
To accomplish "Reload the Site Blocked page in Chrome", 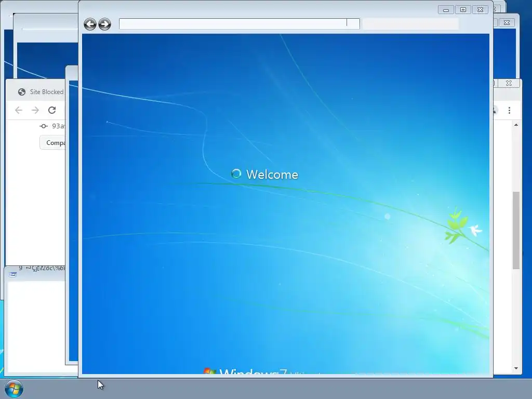I will point(52,110).
